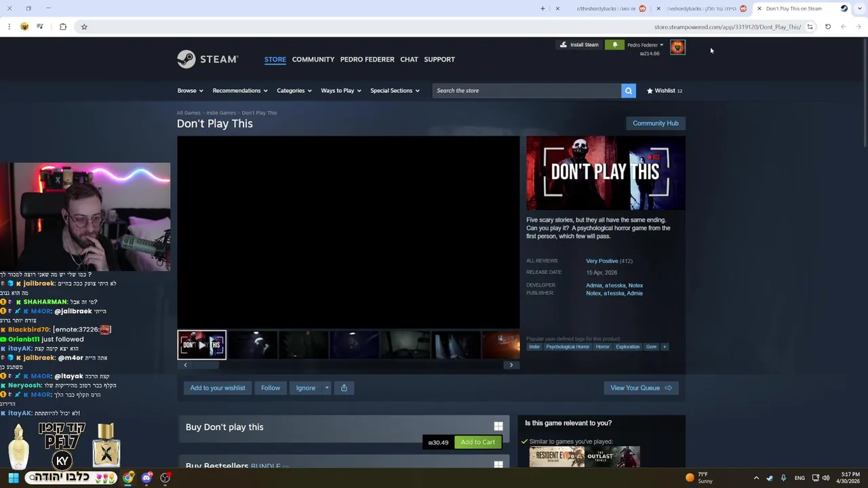Expand more tags with the plus button

(665, 346)
